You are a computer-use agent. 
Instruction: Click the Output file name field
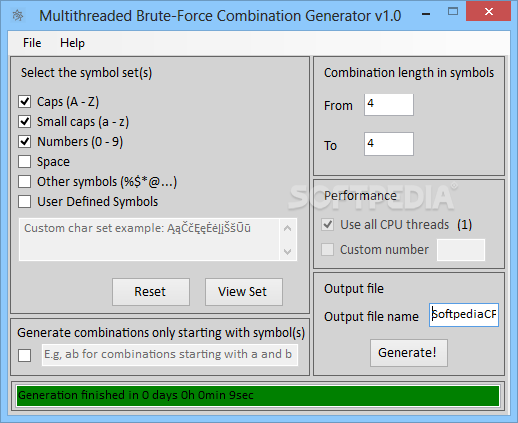pos(464,315)
